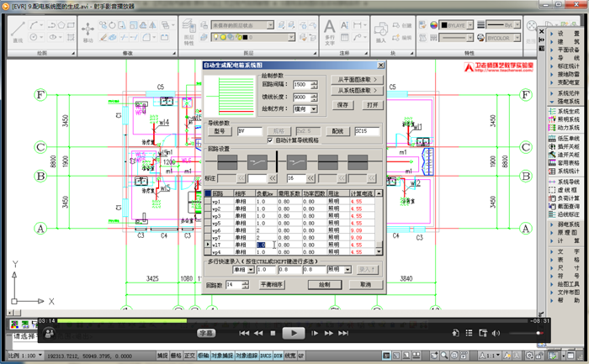589x364 pixels.
Task: Select the 插开关柜 tool in side menu
Action: 565,147
